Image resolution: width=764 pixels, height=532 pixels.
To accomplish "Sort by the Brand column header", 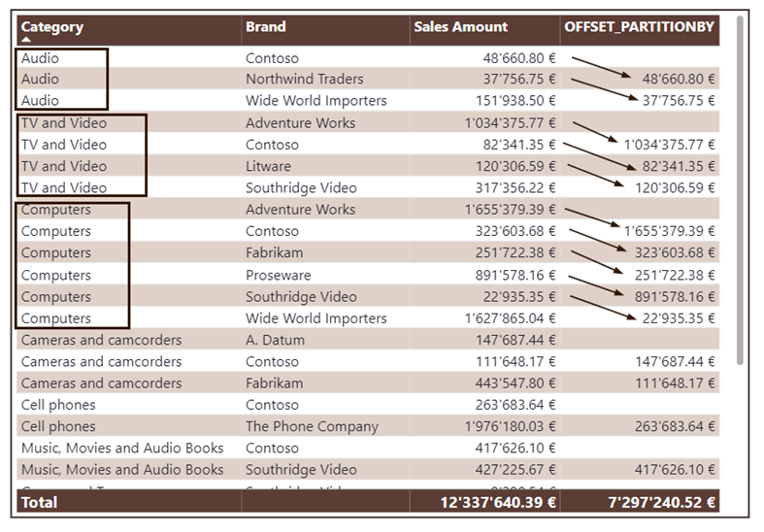I will 266,26.
